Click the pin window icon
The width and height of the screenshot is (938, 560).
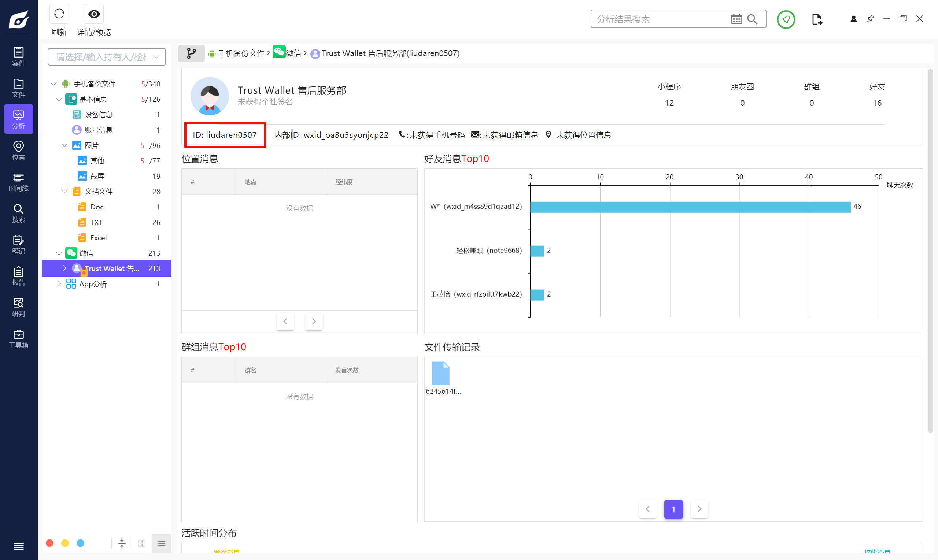[x=870, y=18]
